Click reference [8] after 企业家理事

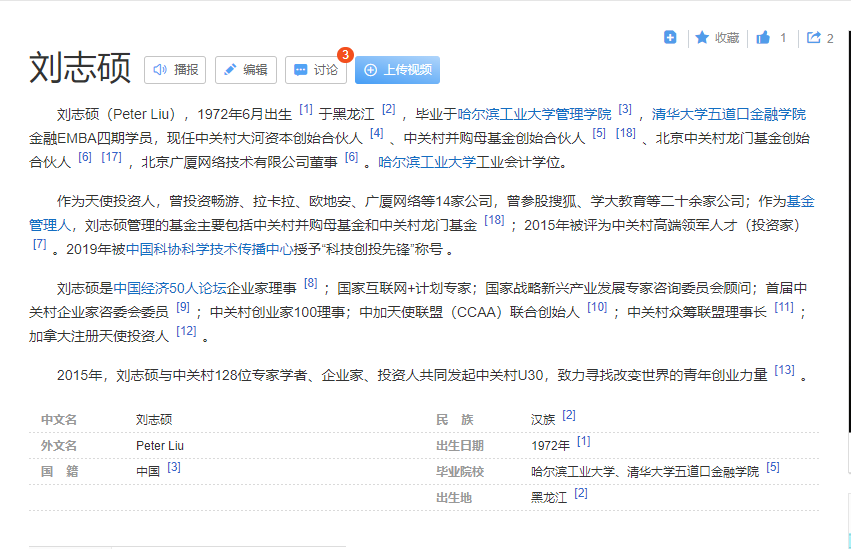[x=310, y=283]
